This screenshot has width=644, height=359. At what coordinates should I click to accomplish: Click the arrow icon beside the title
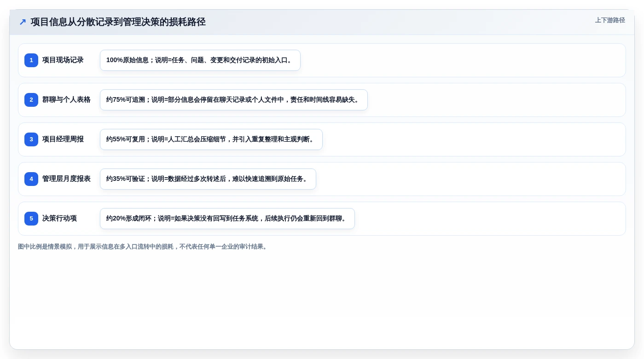tap(23, 22)
